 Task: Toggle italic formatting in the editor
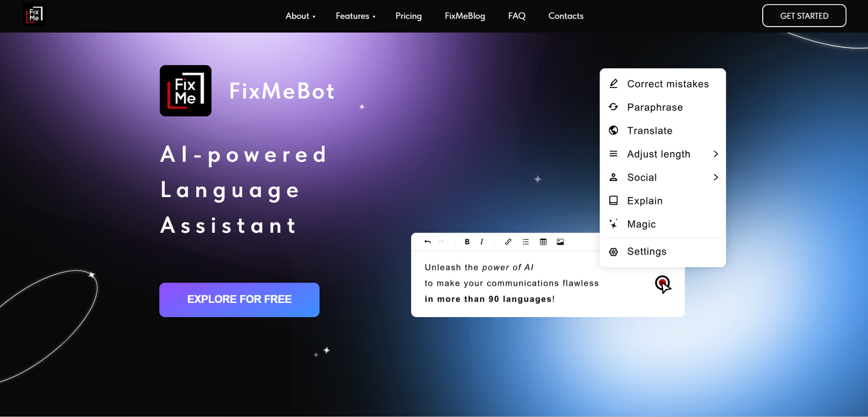(x=482, y=242)
